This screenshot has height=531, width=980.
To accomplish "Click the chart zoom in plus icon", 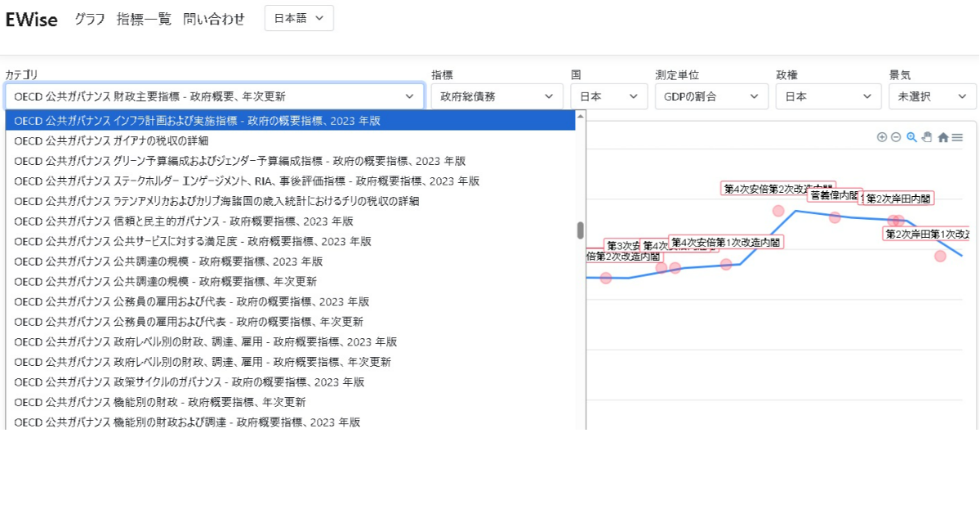I will coord(881,137).
